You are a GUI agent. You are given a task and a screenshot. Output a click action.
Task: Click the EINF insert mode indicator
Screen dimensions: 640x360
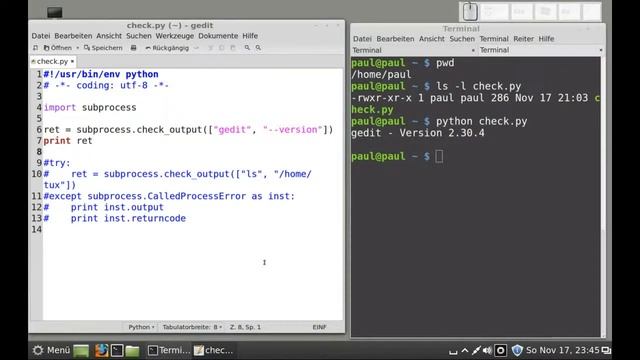click(x=319, y=327)
